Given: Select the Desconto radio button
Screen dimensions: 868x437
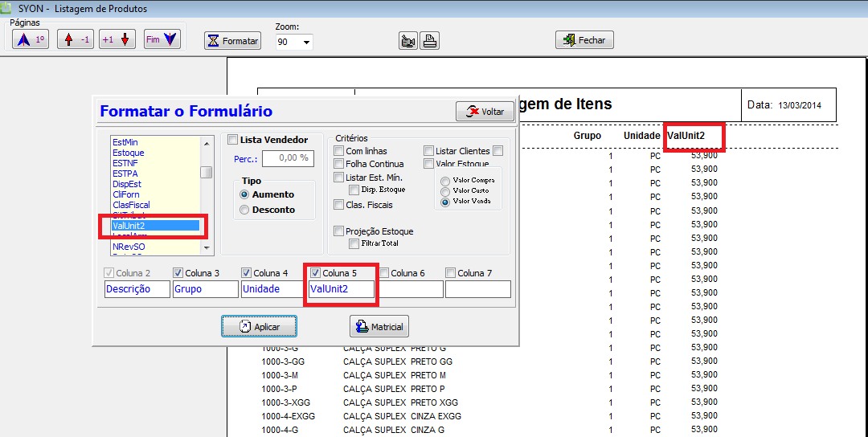Looking at the screenshot, I should (244, 210).
